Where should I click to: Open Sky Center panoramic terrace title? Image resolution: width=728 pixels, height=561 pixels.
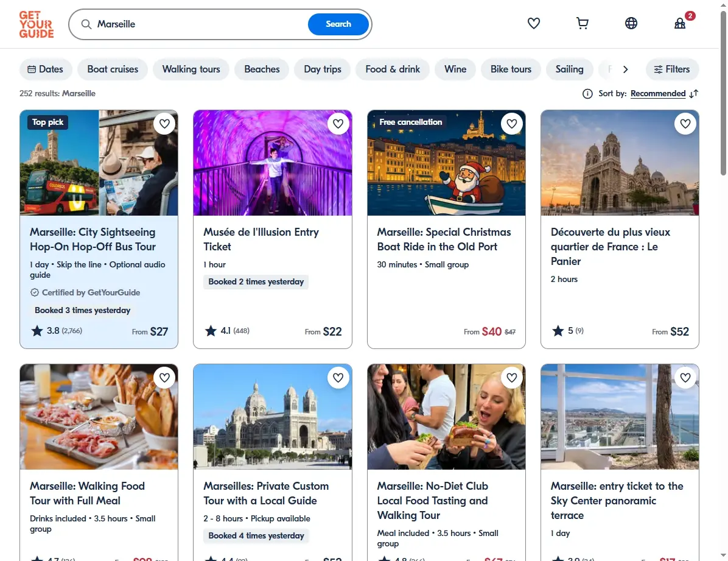coord(617,501)
